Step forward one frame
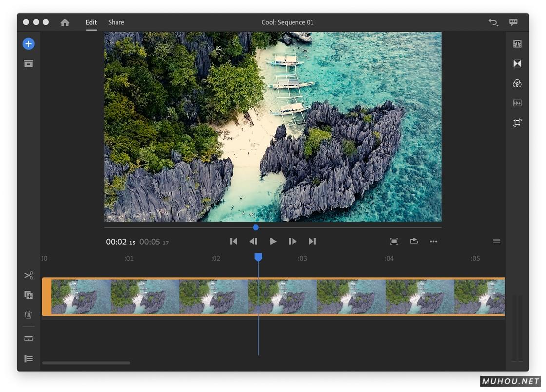The height and width of the screenshot is (392, 546). pyautogui.click(x=292, y=242)
